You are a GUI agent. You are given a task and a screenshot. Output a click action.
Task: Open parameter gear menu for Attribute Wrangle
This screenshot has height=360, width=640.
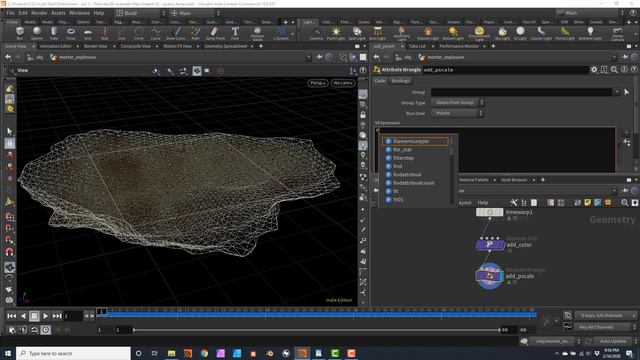[x=594, y=70]
